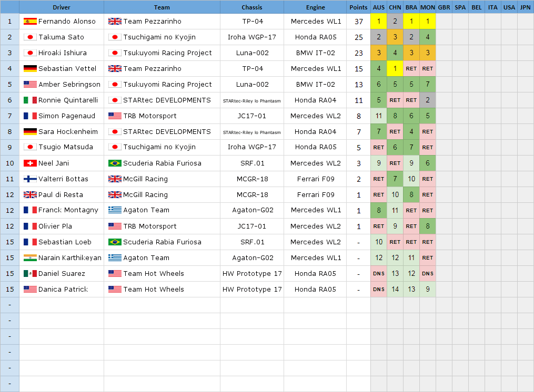534x392 pixels.
Task: Select Team Hot Wheels' US flag in Suarez's row
Action: (115, 274)
